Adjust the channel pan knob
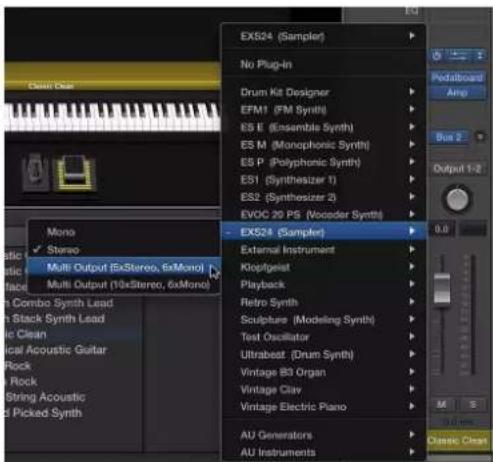The width and height of the screenshot is (493, 462). point(457,199)
